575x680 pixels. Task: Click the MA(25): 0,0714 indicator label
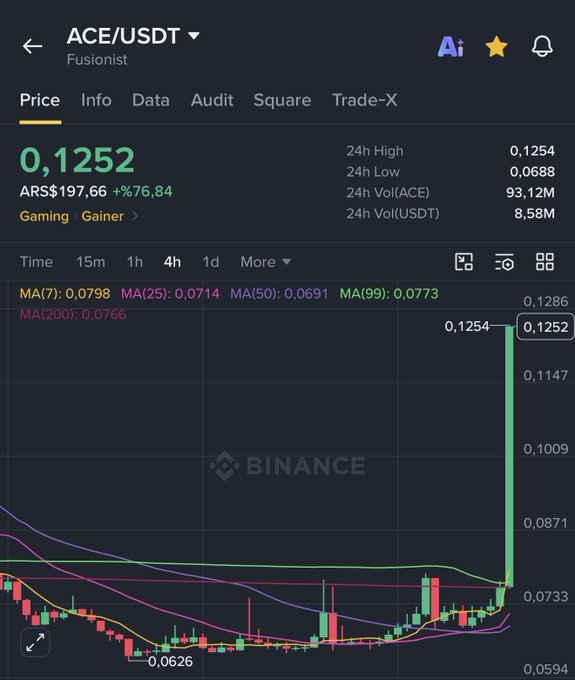pyautogui.click(x=170, y=294)
